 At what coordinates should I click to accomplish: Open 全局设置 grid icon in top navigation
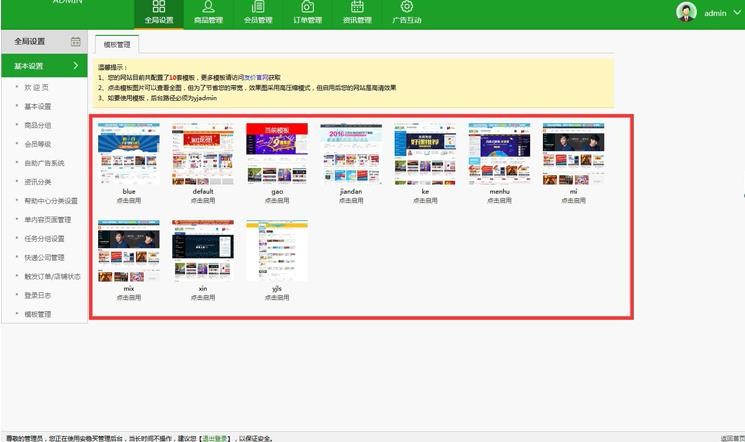pyautogui.click(x=159, y=7)
